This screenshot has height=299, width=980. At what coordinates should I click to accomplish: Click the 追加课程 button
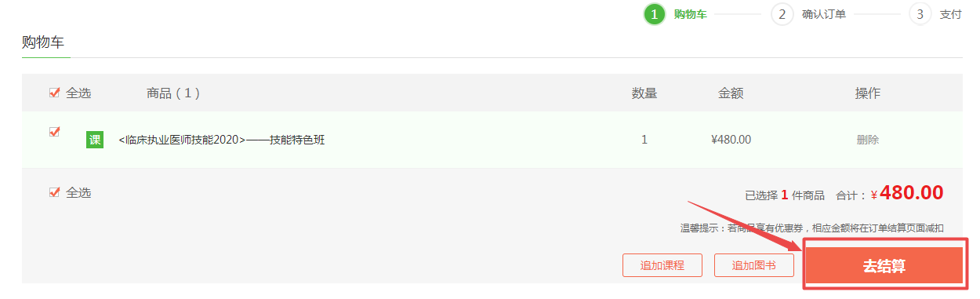662,265
